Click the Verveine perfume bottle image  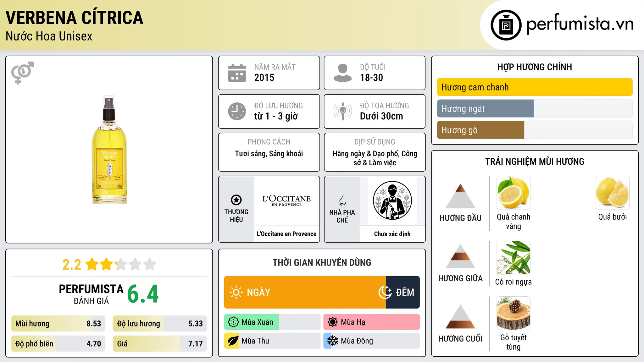[109, 150]
